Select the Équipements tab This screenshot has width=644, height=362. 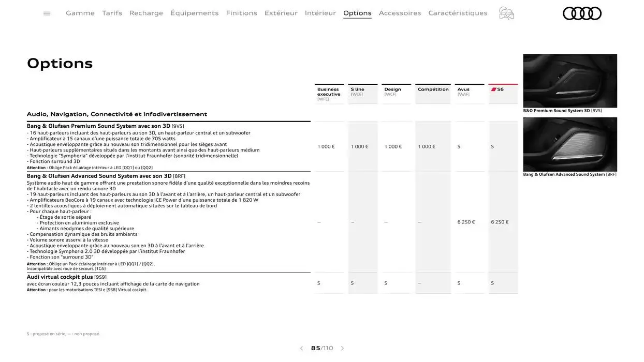195,12
